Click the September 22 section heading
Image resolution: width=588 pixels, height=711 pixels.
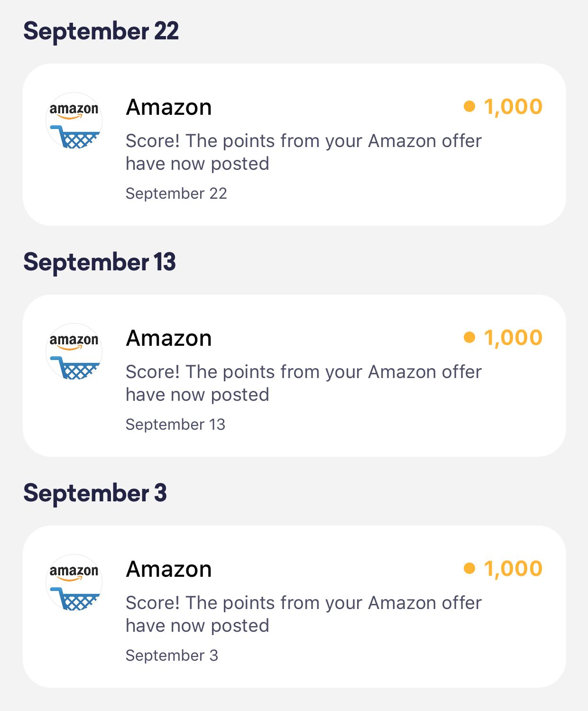pyautogui.click(x=101, y=31)
